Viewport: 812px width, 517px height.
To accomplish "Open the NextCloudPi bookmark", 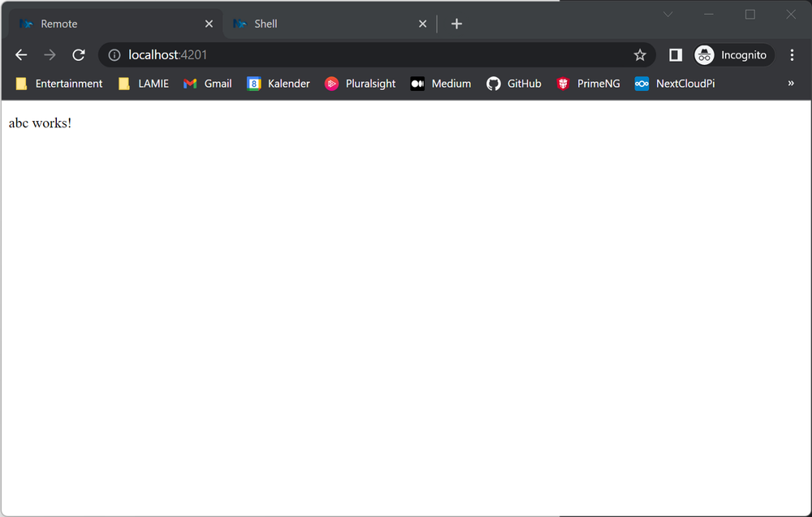I will (x=674, y=83).
